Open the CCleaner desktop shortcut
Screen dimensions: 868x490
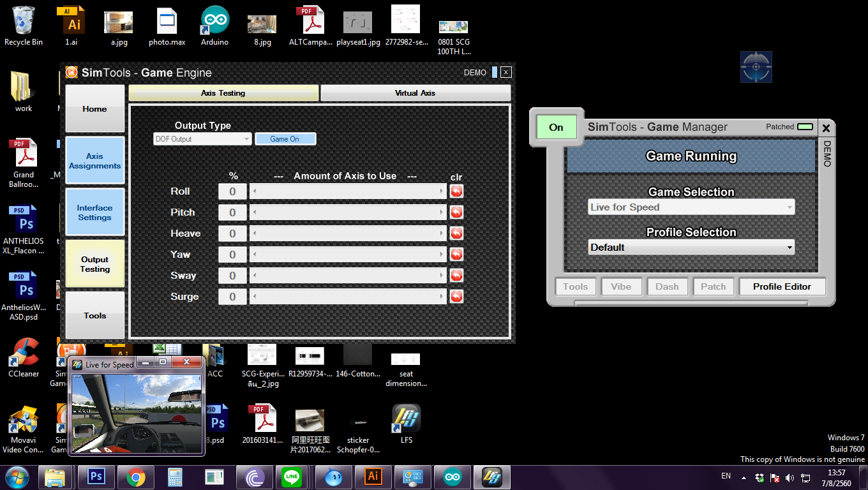[x=24, y=357]
